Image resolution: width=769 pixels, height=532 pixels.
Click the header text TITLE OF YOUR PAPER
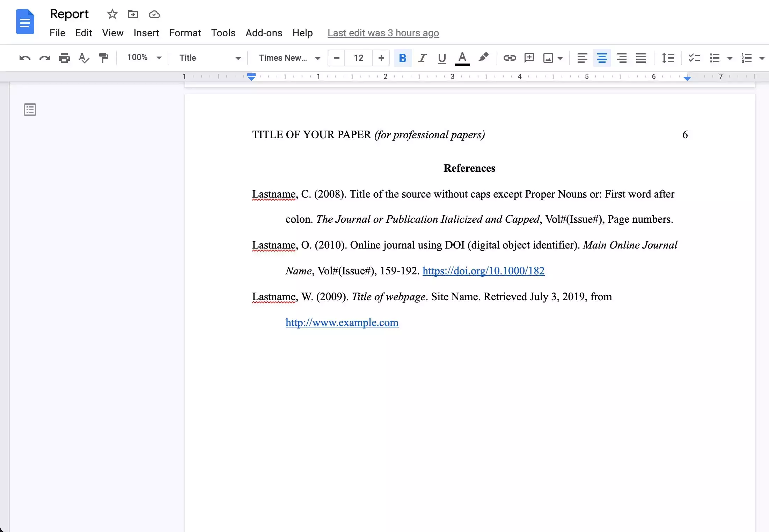[x=312, y=135]
